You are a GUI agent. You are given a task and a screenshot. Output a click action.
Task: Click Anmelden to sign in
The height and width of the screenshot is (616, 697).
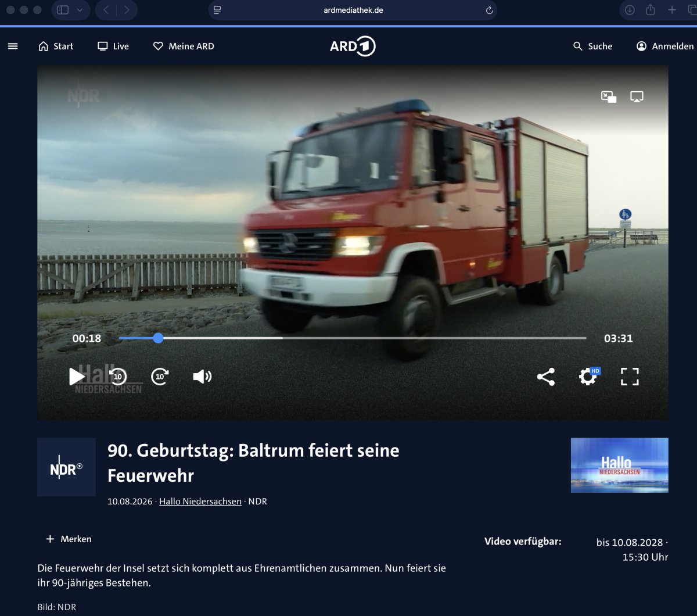pyautogui.click(x=665, y=46)
